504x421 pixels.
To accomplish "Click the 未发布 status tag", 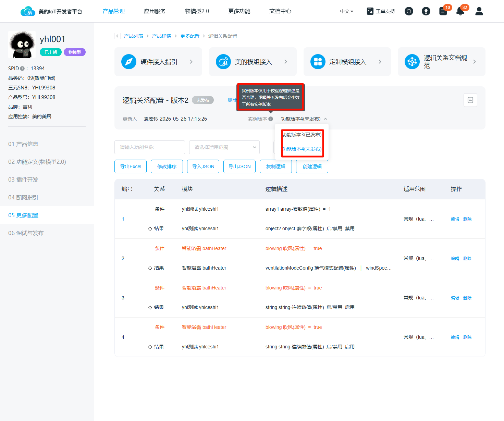I will [203, 100].
